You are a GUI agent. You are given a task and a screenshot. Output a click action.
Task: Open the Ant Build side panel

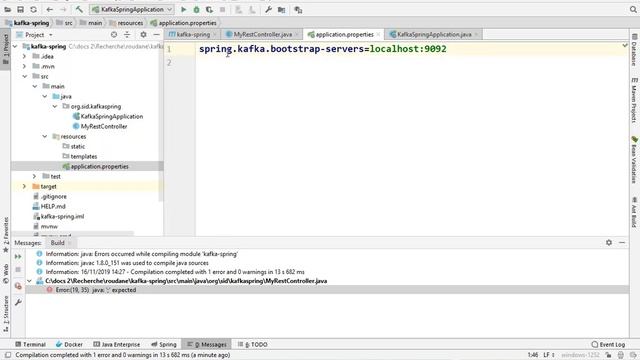point(634,212)
